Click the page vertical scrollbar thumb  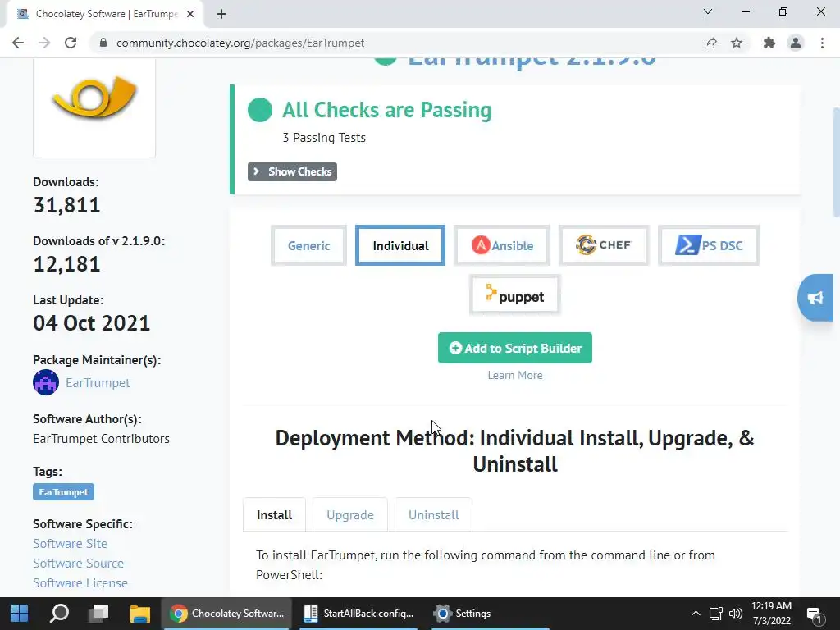point(836,162)
